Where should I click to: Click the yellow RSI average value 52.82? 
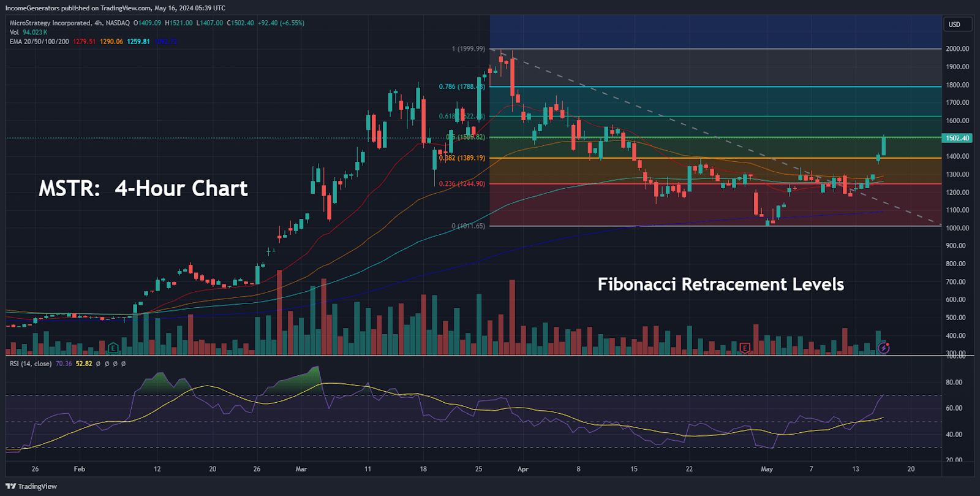click(x=84, y=364)
